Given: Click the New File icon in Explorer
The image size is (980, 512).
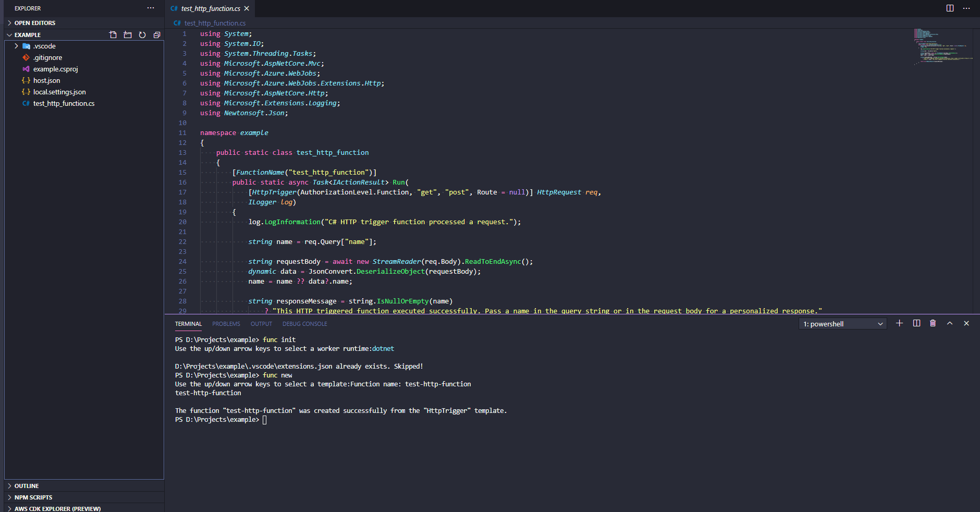Looking at the screenshot, I should point(113,35).
